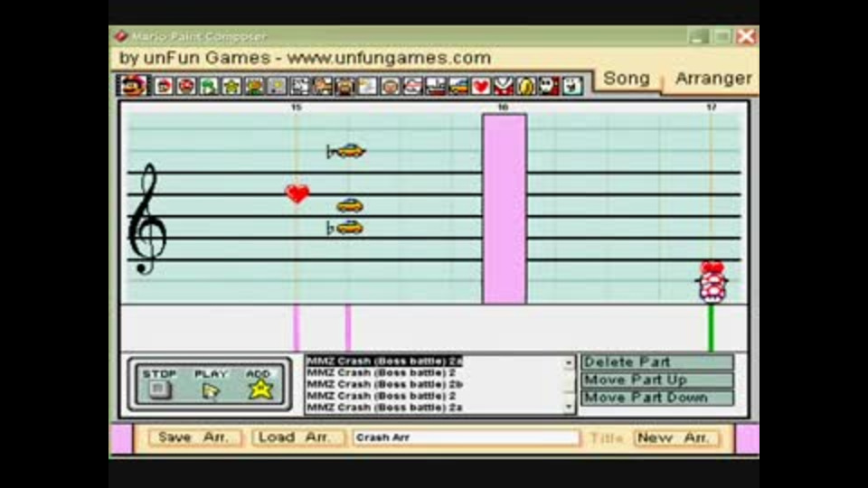
Task: Select the last MMZ Crash 2a row in list
Action: click(x=384, y=408)
